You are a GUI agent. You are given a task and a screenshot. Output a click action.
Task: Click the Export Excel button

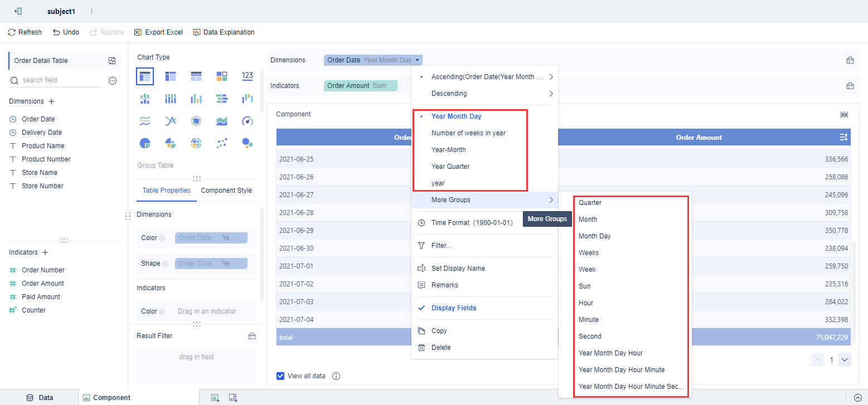pos(158,32)
